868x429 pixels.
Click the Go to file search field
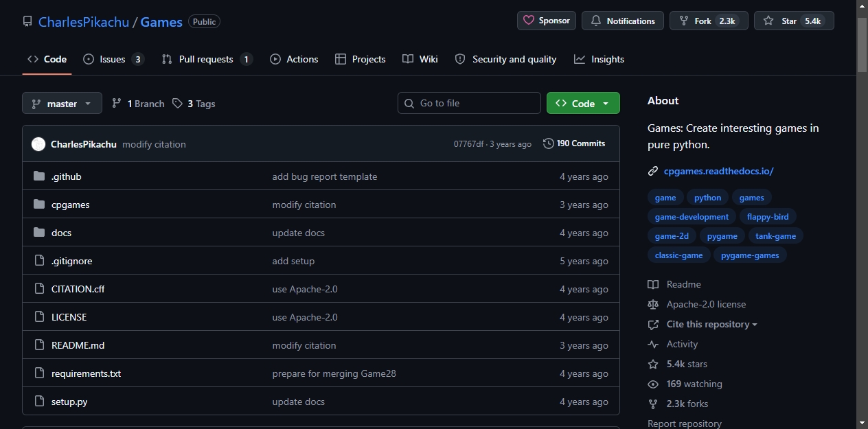coord(469,103)
